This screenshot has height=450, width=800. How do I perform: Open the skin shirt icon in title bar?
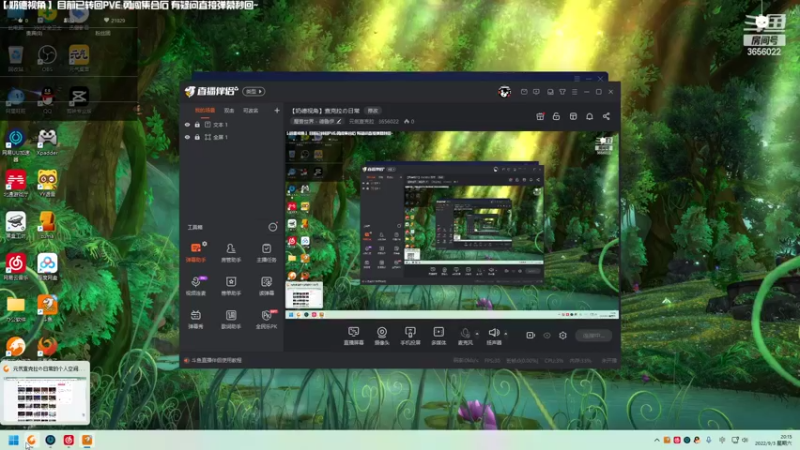[x=562, y=92]
